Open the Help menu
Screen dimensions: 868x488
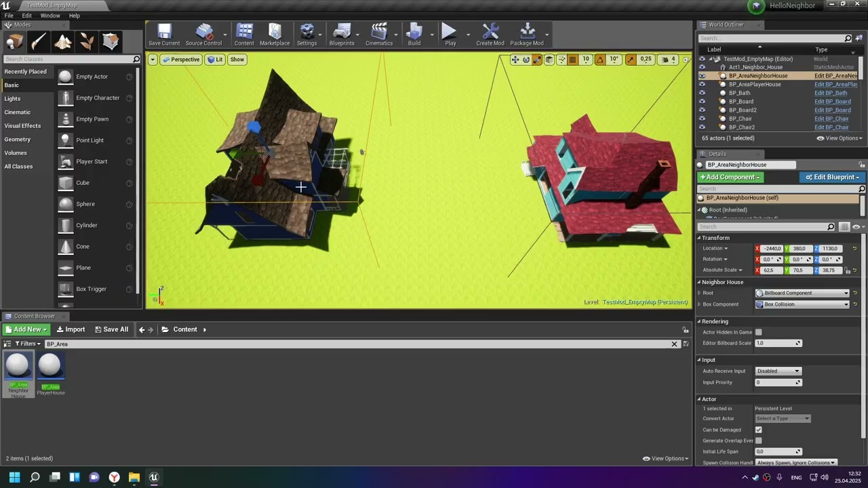point(75,16)
